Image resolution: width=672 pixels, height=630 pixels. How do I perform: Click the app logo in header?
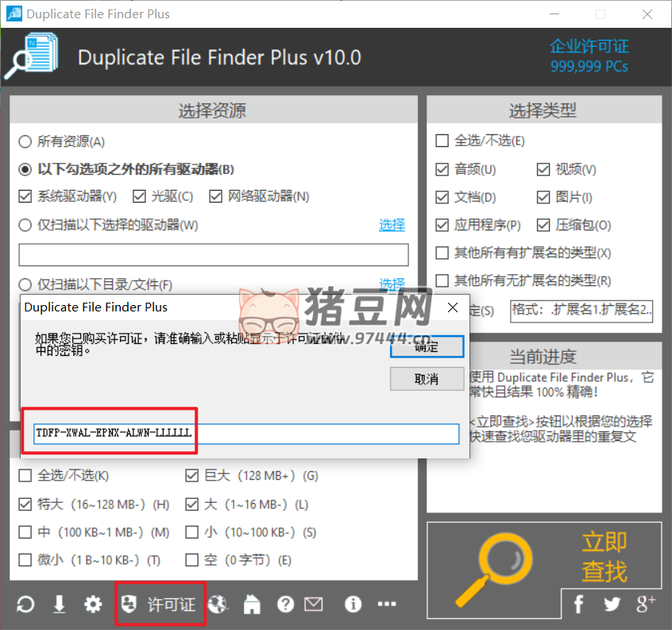coord(32,56)
